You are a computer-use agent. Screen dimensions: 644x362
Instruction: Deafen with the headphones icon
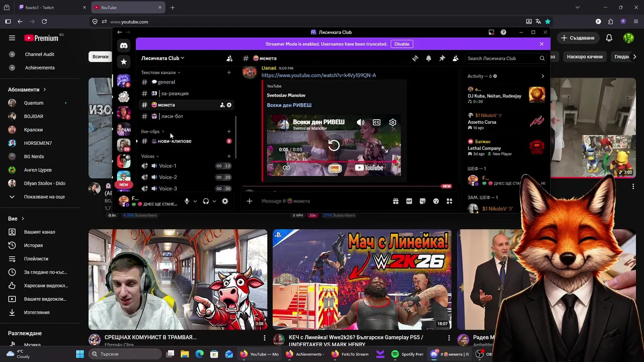[x=206, y=201]
